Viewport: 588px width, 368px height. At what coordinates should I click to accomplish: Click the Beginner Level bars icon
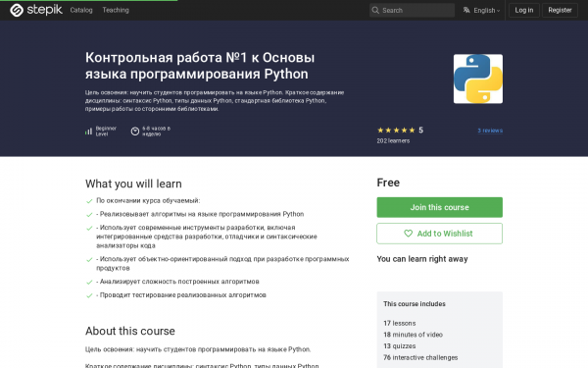(88, 131)
